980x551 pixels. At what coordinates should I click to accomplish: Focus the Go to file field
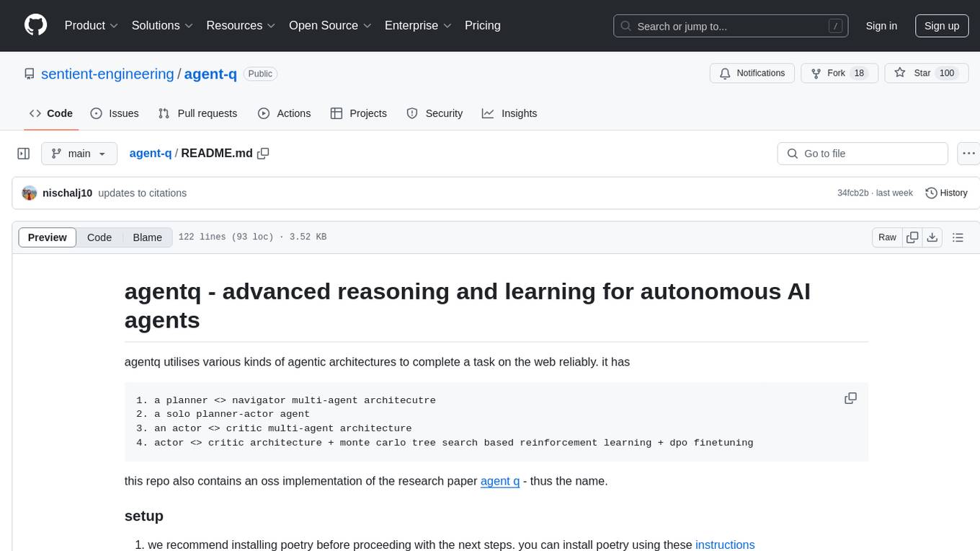pyautogui.click(x=863, y=154)
